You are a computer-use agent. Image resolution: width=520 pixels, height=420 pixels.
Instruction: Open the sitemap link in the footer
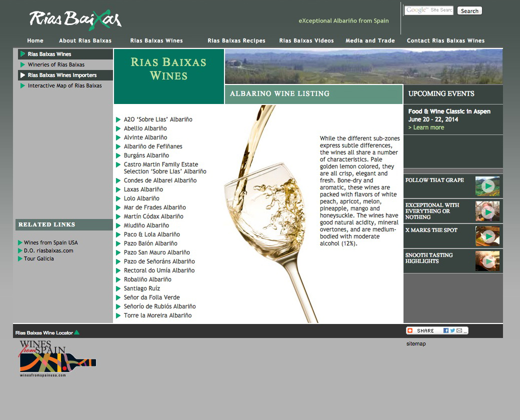click(416, 343)
